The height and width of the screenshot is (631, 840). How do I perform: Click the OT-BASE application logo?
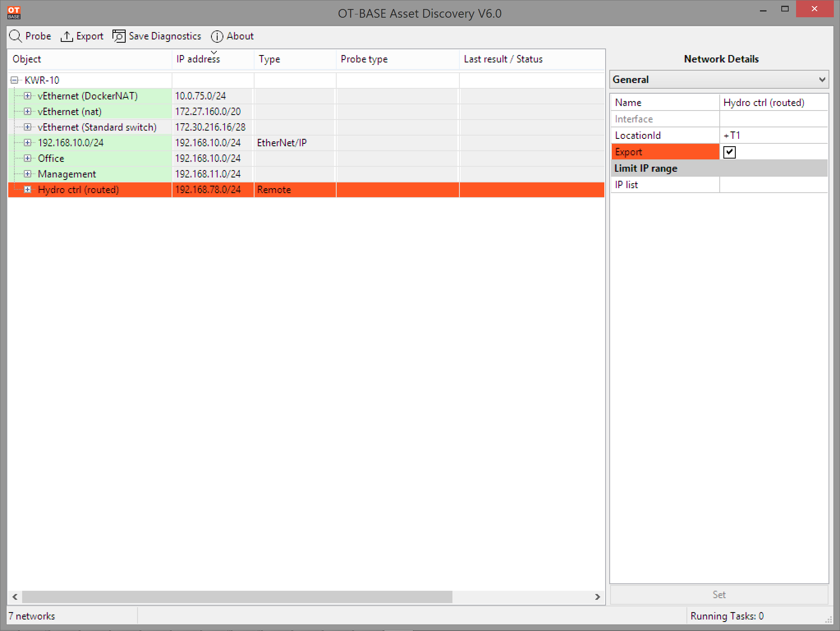[x=14, y=13]
